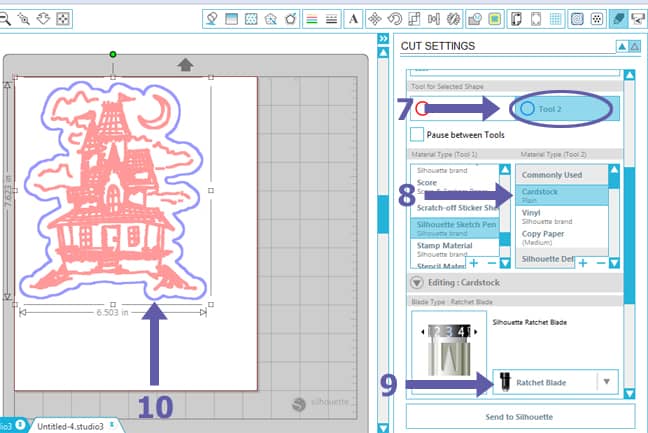This screenshot has width=648, height=433.
Task: Select the drag zoom tool
Action: coord(43,19)
